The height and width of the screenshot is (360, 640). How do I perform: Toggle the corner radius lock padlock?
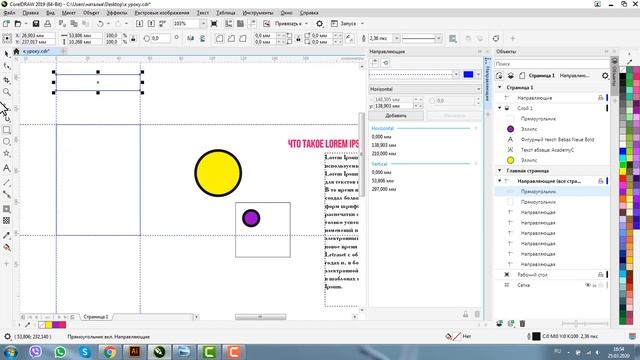[x=298, y=39]
